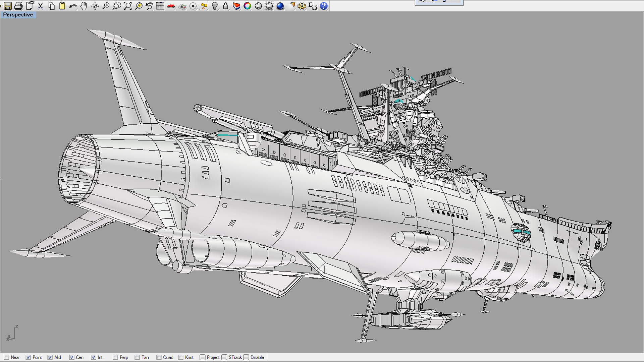This screenshot has height=362, width=644.
Task: Click the Zoom extents icon
Action: [x=127, y=6]
